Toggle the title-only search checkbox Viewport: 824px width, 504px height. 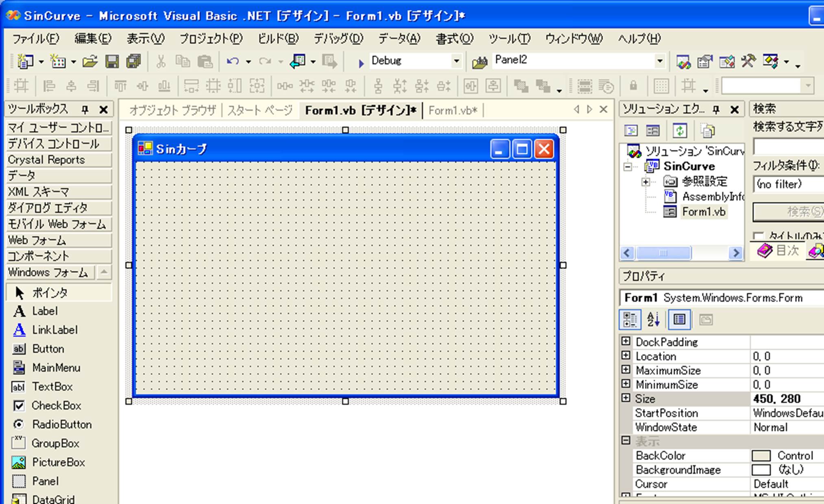click(x=758, y=236)
